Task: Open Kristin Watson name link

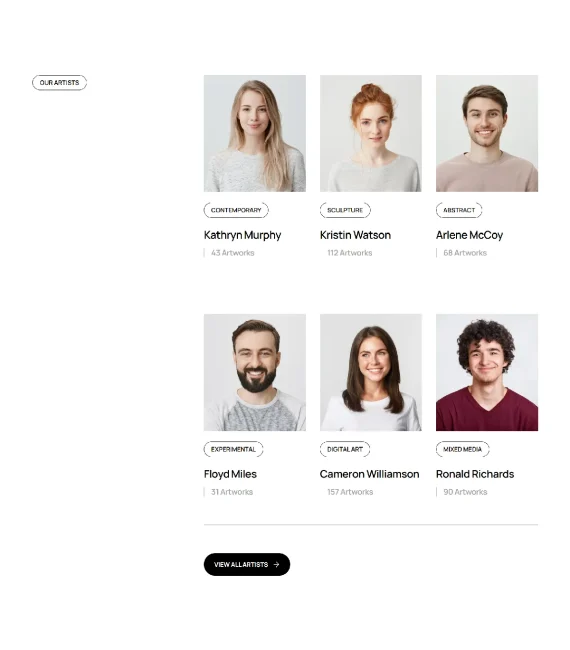Action: [x=355, y=235]
